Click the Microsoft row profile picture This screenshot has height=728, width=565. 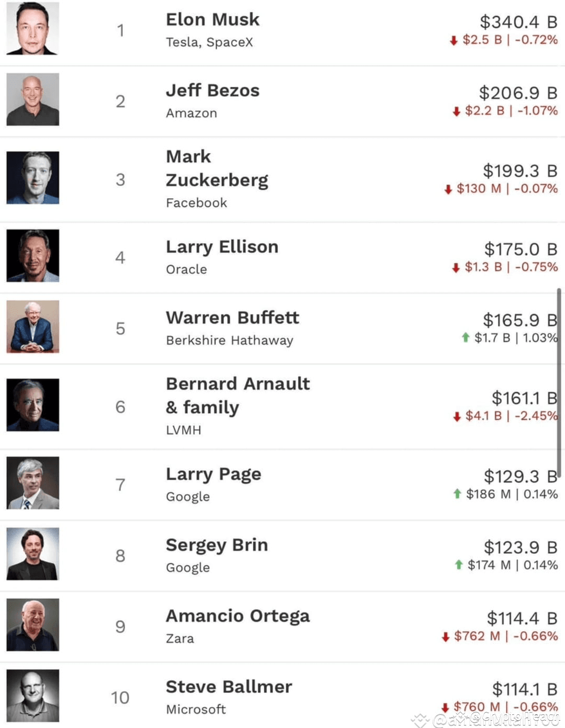point(32,696)
